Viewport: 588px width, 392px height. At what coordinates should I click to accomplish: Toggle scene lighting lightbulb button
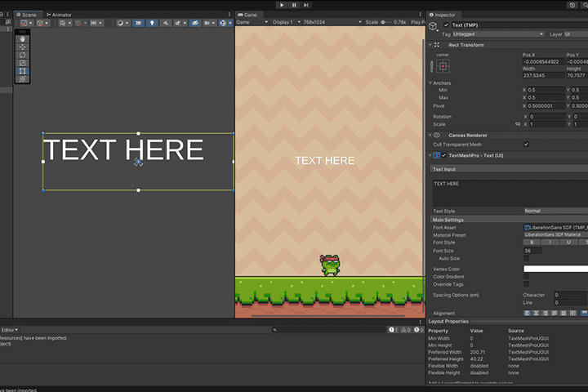[x=152, y=23]
